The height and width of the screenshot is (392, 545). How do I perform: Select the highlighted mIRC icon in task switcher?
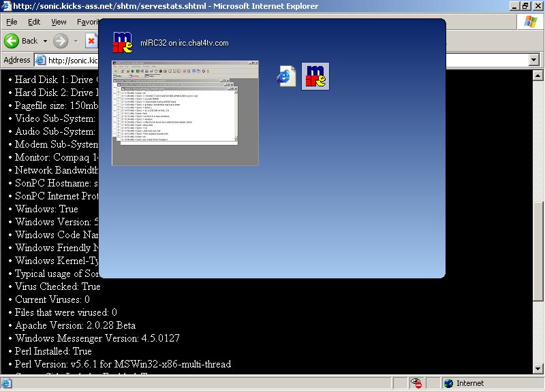tap(315, 76)
